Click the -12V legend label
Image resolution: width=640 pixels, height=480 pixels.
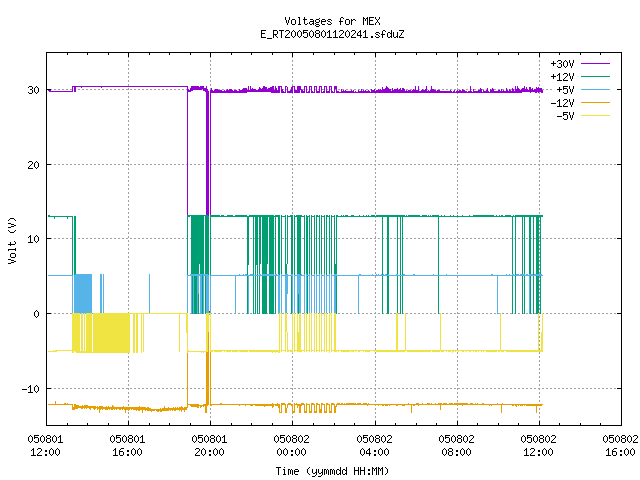click(x=562, y=103)
